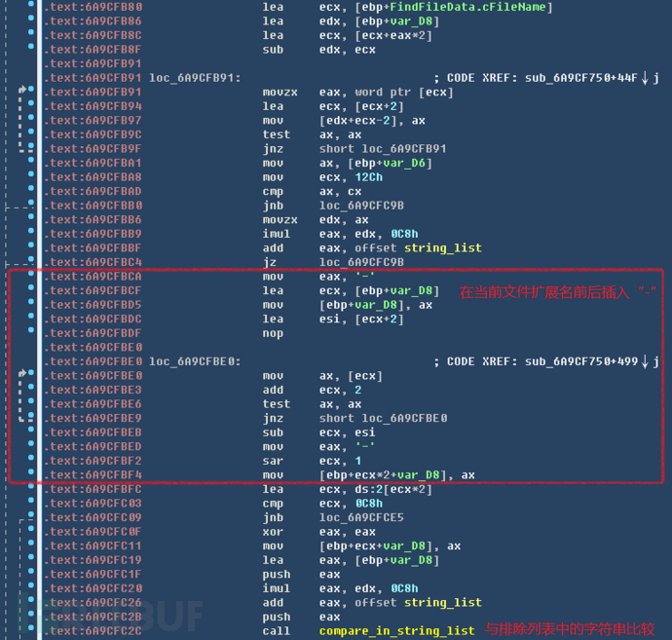Click short loc_6A9CFBE0 jnz operand
Screen dimensions: 672x640
(x=383, y=418)
